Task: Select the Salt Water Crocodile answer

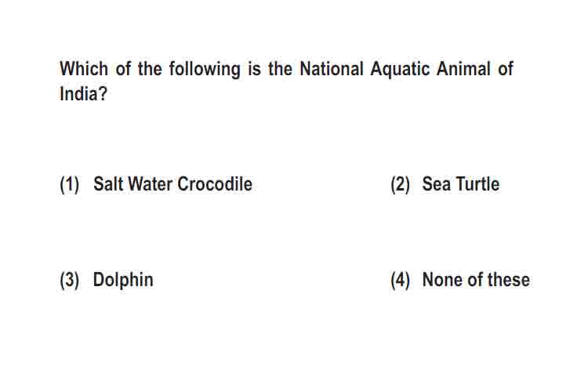Action: 172,183
